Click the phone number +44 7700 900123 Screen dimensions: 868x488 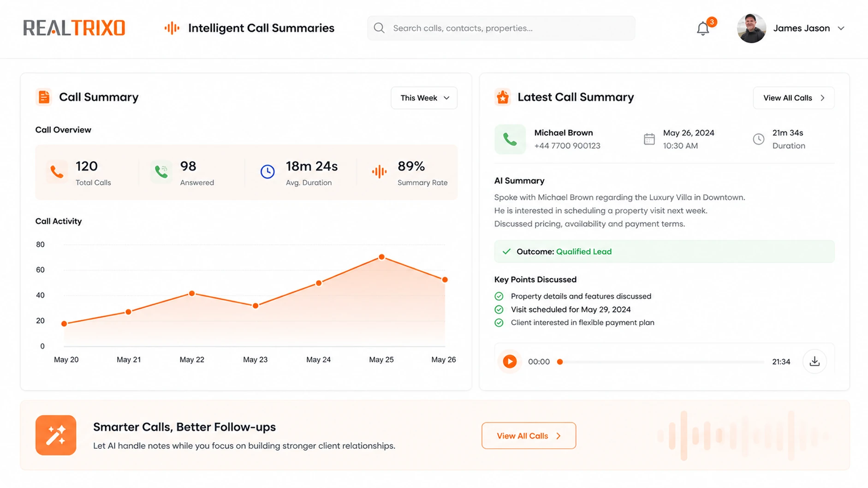pyautogui.click(x=567, y=146)
